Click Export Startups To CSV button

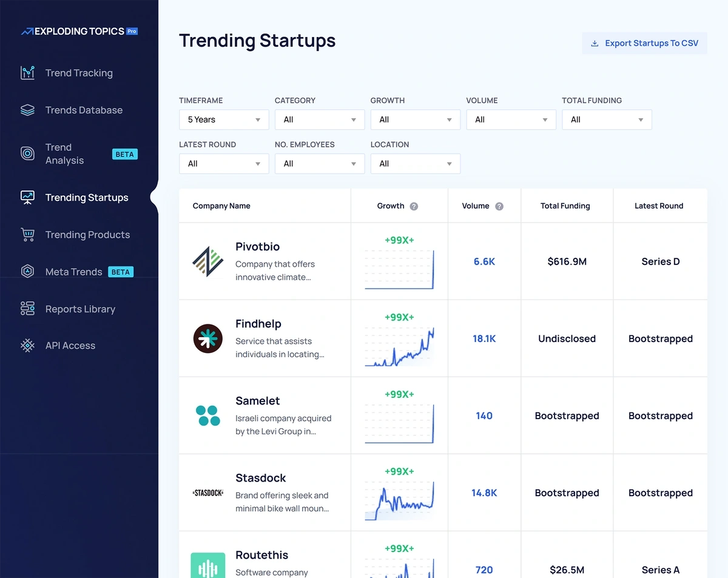(644, 43)
